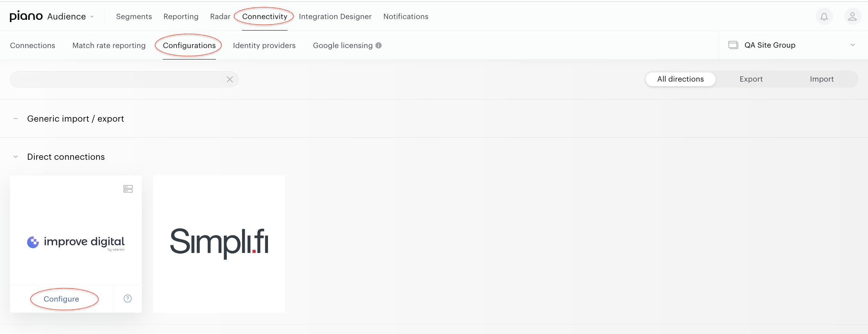
Task: Click the piano logo
Action: [26, 16]
